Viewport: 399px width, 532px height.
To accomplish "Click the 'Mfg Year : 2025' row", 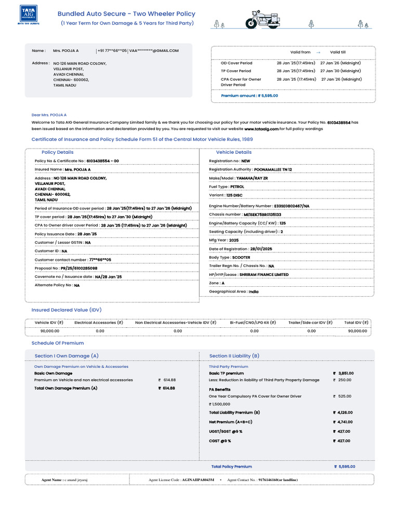I will [223, 240].
